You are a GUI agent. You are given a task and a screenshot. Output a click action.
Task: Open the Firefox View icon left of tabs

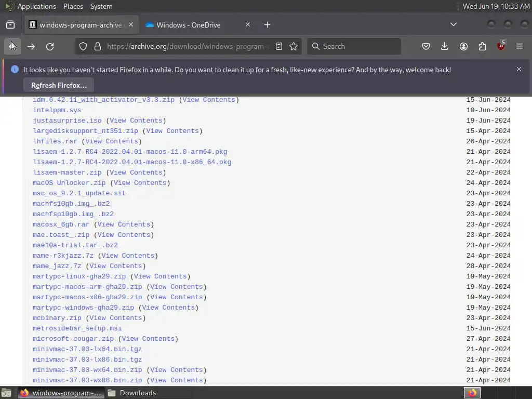click(x=10, y=25)
